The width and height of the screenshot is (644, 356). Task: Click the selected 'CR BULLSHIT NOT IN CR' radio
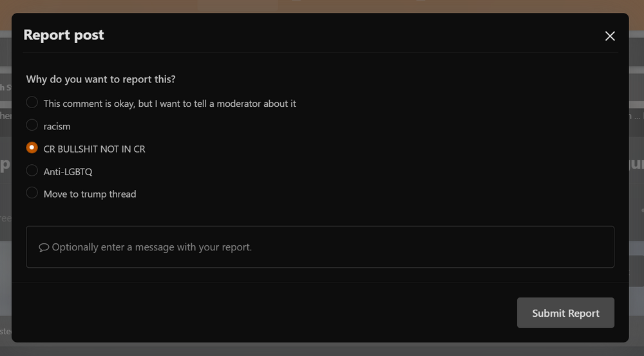point(32,148)
